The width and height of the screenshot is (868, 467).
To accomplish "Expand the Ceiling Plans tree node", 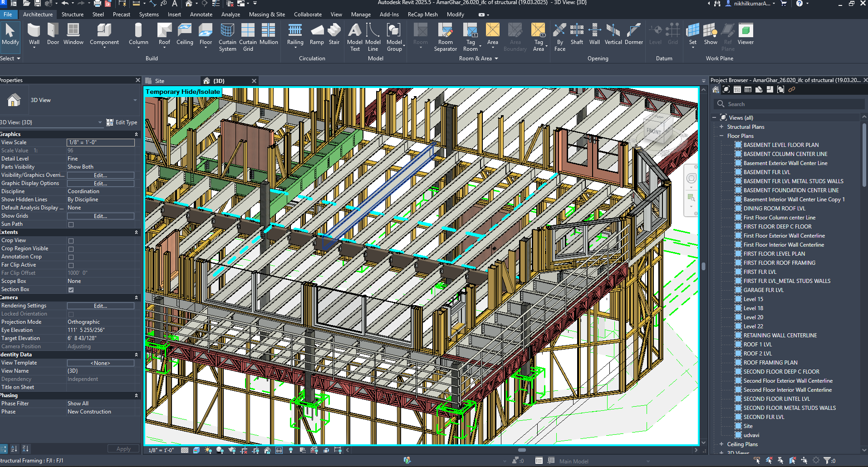I will 721,444.
